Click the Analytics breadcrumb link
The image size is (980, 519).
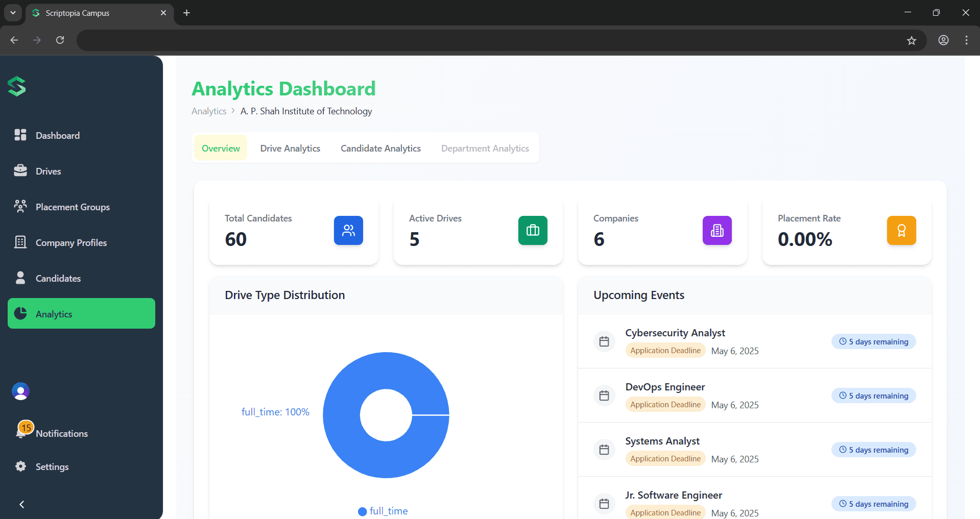click(209, 111)
